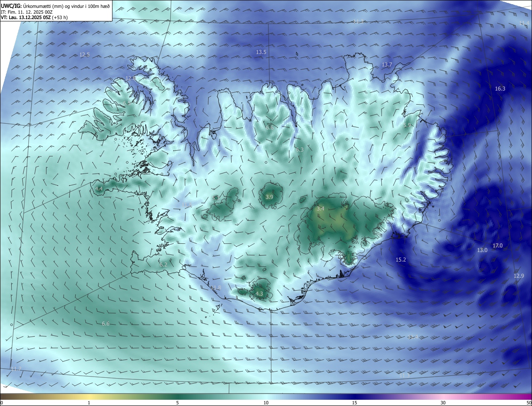Click the 12.5 value label
Image resolution: width=532 pixels, height=406 pixels.
coord(84,54)
